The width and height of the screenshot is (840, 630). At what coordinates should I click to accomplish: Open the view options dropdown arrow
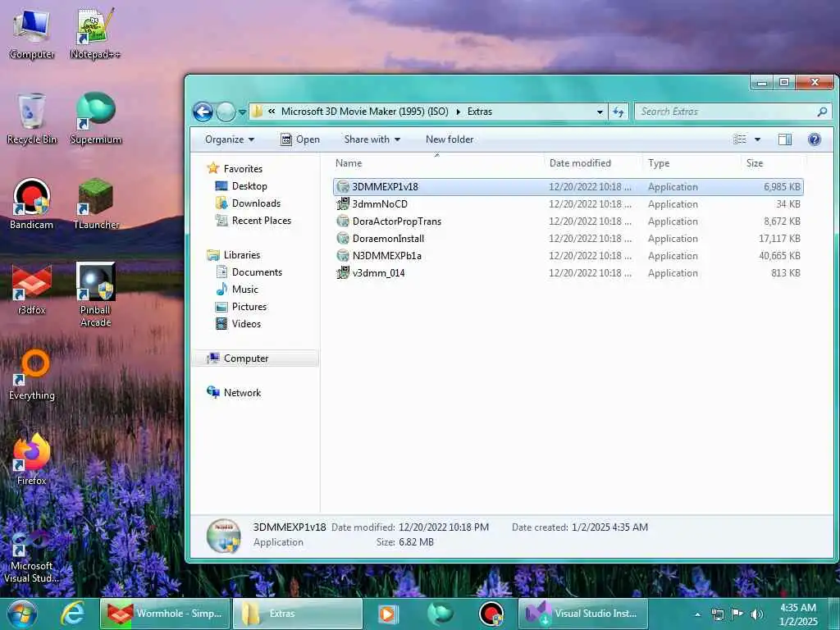[x=757, y=139]
